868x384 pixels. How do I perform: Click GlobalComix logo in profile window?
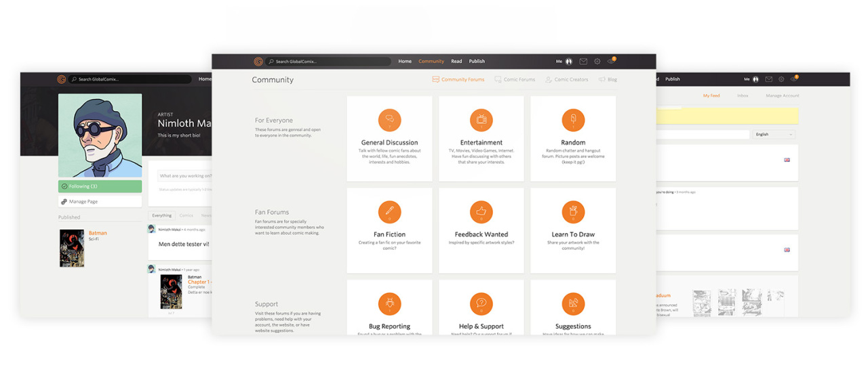click(62, 79)
